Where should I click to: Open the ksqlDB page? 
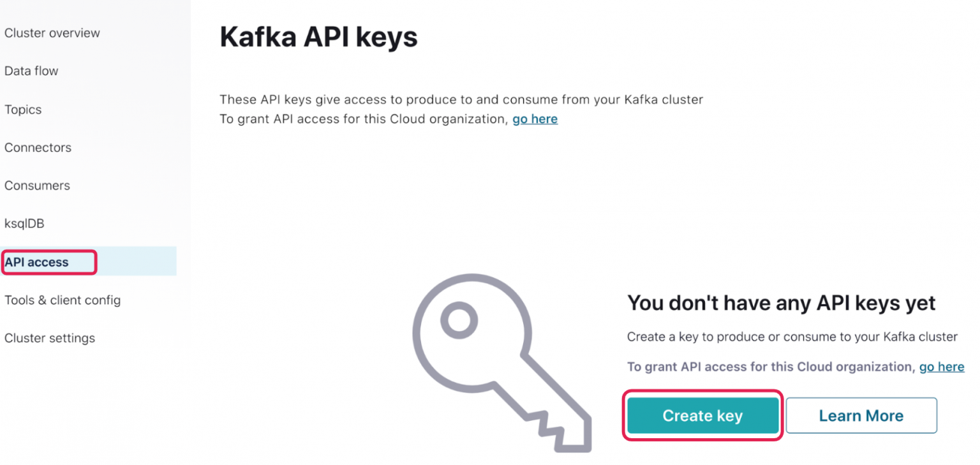pos(24,224)
